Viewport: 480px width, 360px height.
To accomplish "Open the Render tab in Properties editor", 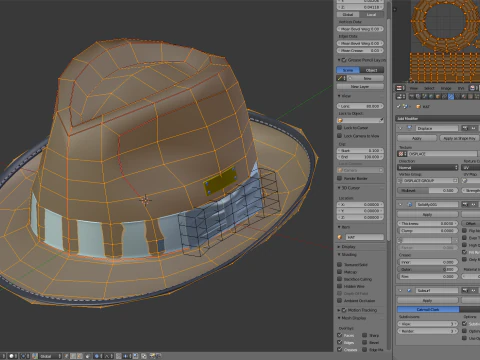I will (x=411, y=96).
